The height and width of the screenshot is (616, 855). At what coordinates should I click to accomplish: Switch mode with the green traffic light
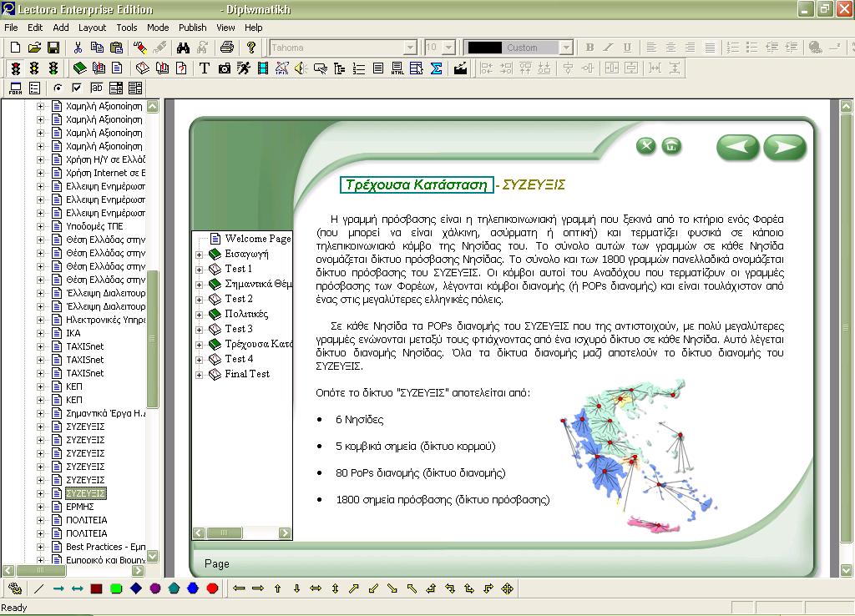53,68
